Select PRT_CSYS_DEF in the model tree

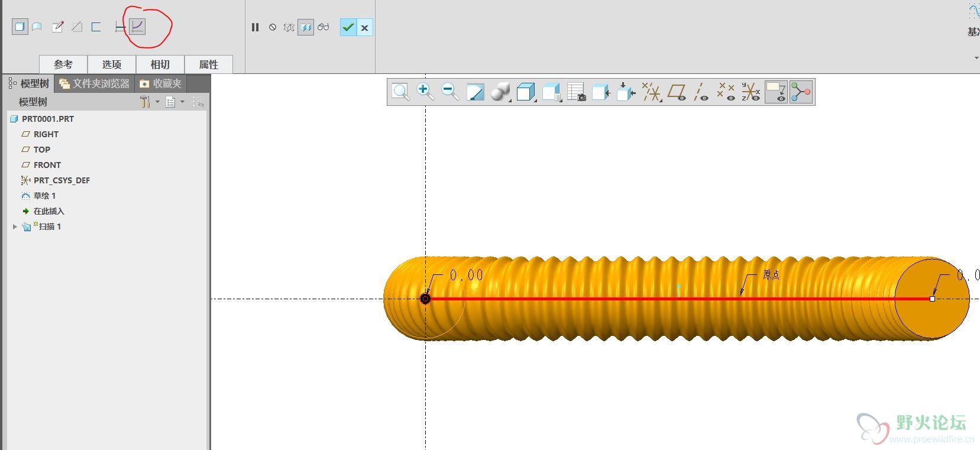55,180
